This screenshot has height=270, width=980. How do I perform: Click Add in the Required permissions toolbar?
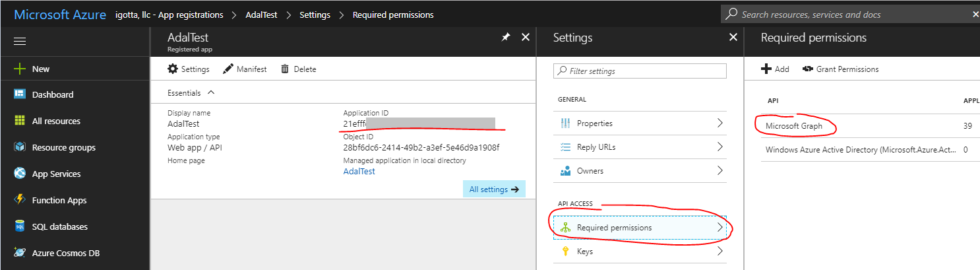pos(776,69)
